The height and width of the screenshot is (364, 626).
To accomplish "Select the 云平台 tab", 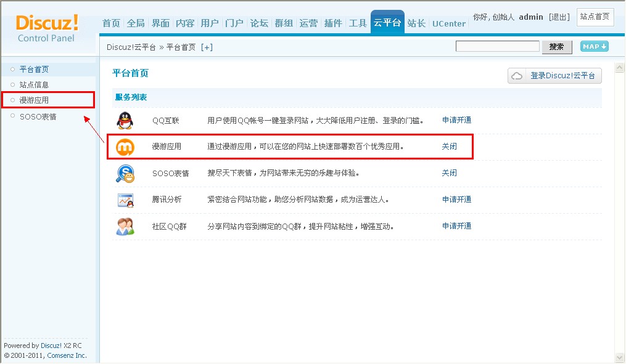I will tap(387, 22).
